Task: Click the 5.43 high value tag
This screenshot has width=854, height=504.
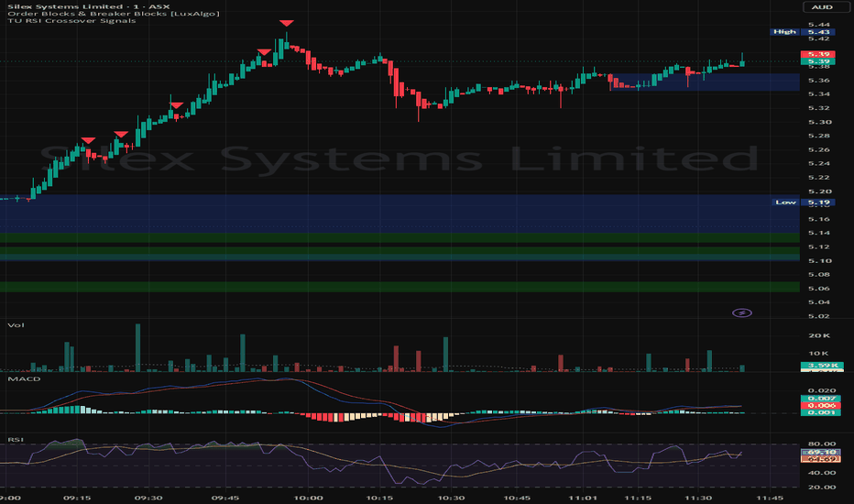Action: tap(818, 31)
